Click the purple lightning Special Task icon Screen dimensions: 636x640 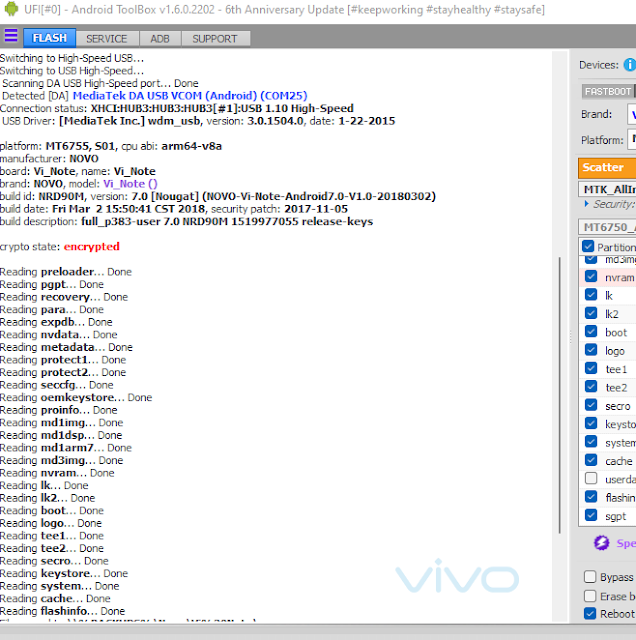[x=602, y=543]
